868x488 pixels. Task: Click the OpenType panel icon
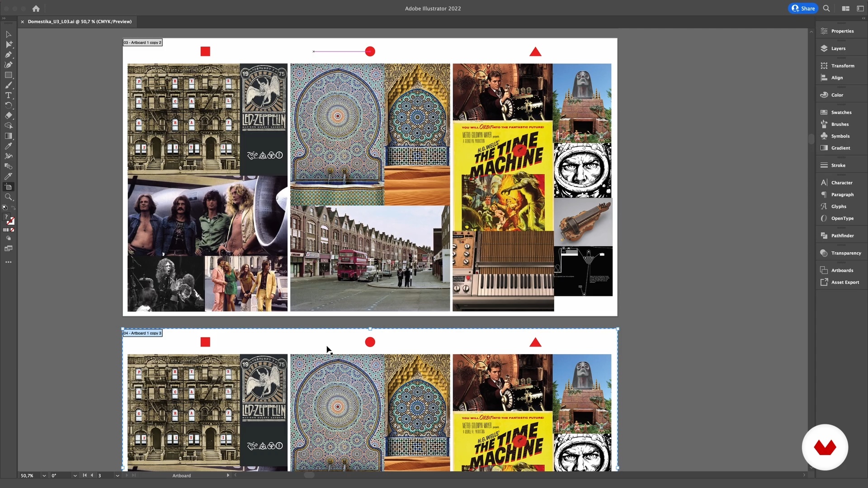[x=824, y=218]
